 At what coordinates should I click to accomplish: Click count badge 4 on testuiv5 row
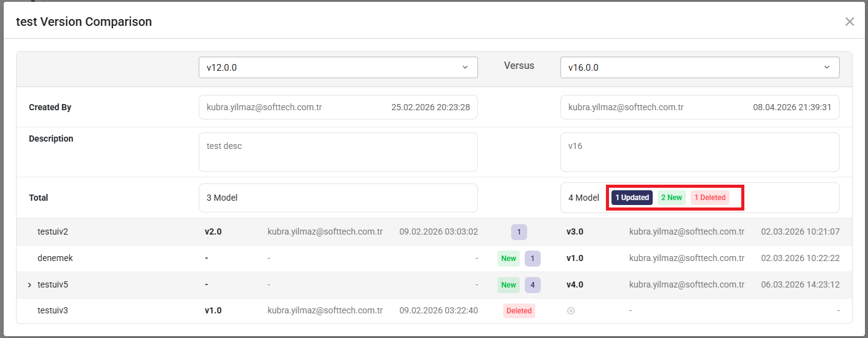[x=532, y=285]
